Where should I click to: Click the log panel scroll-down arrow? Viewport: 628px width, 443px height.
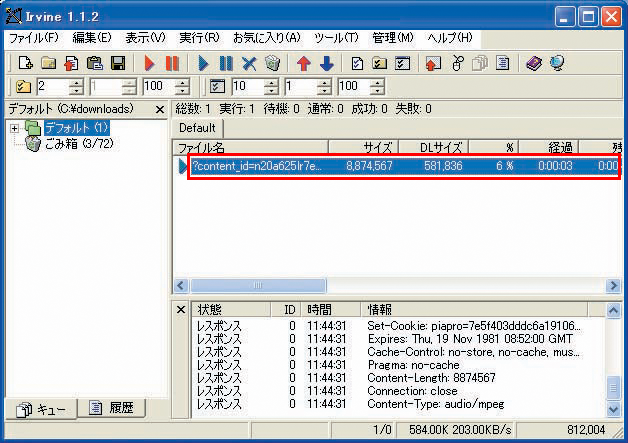coord(613,409)
